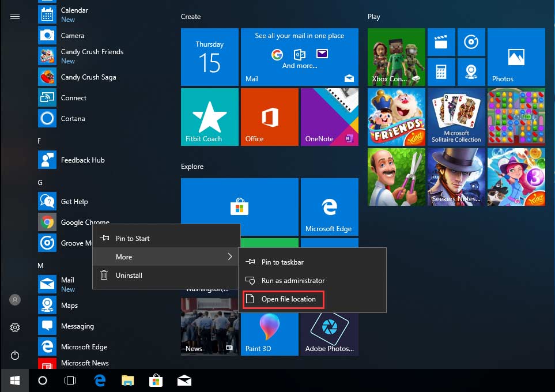The width and height of the screenshot is (555, 392).
Task: Launch the Camera app
Action: point(73,35)
